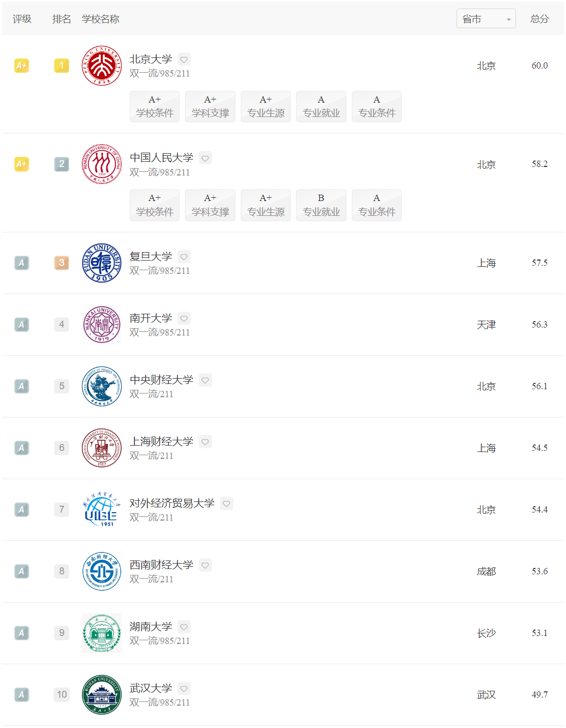The width and height of the screenshot is (566, 728).
Task: Open the 西南财经大学 emblem
Action: 102,571
